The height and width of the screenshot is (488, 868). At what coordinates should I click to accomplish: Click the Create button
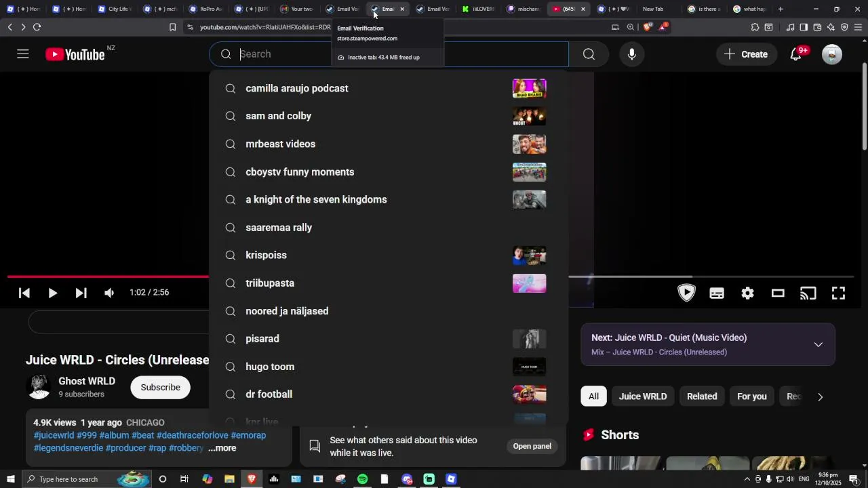pos(746,54)
